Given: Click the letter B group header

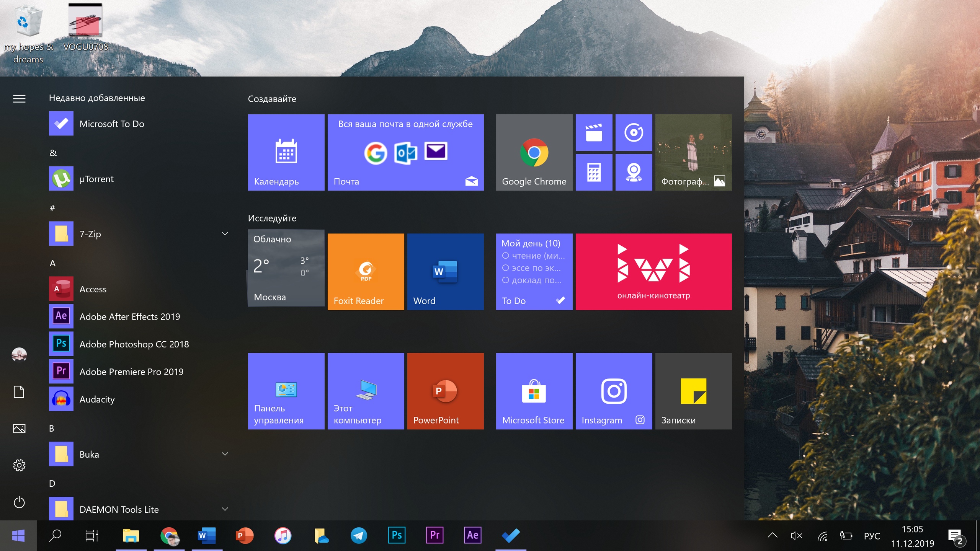Looking at the screenshot, I should pyautogui.click(x=52, y=429).
